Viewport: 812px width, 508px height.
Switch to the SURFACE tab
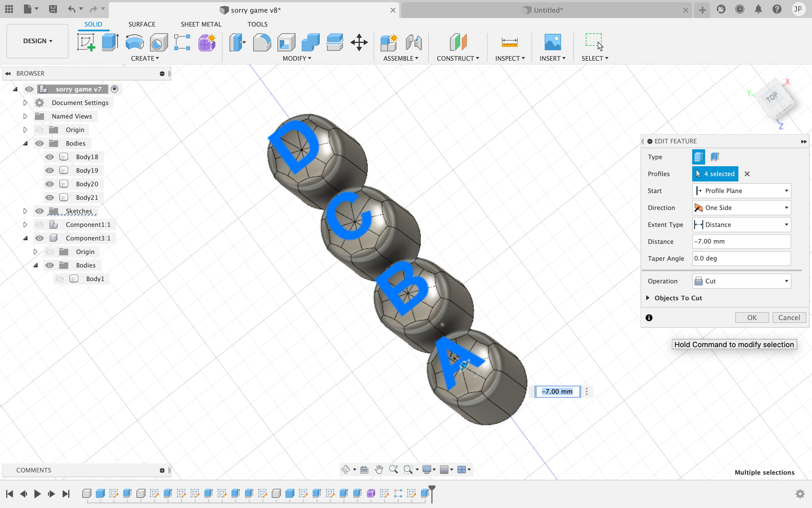click(142, 24)
